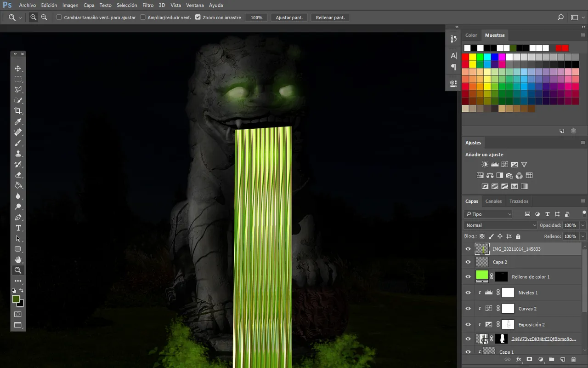Open the Muestras panel options menu
The width and height of the screenshot is (588, 368).
(583, 35)
